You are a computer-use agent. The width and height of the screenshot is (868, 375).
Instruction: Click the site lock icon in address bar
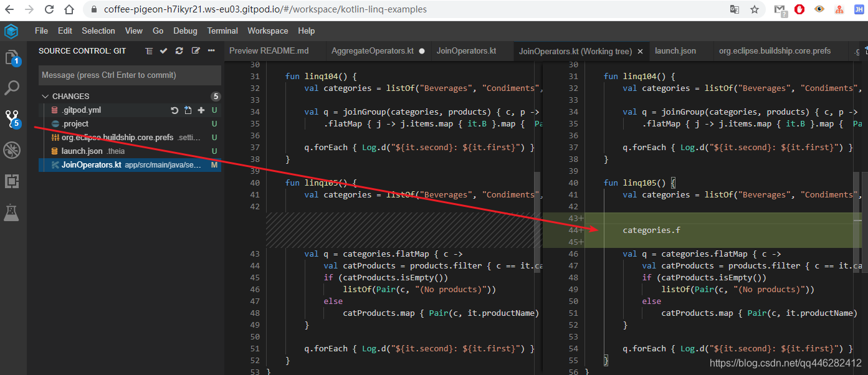[94, 9]
